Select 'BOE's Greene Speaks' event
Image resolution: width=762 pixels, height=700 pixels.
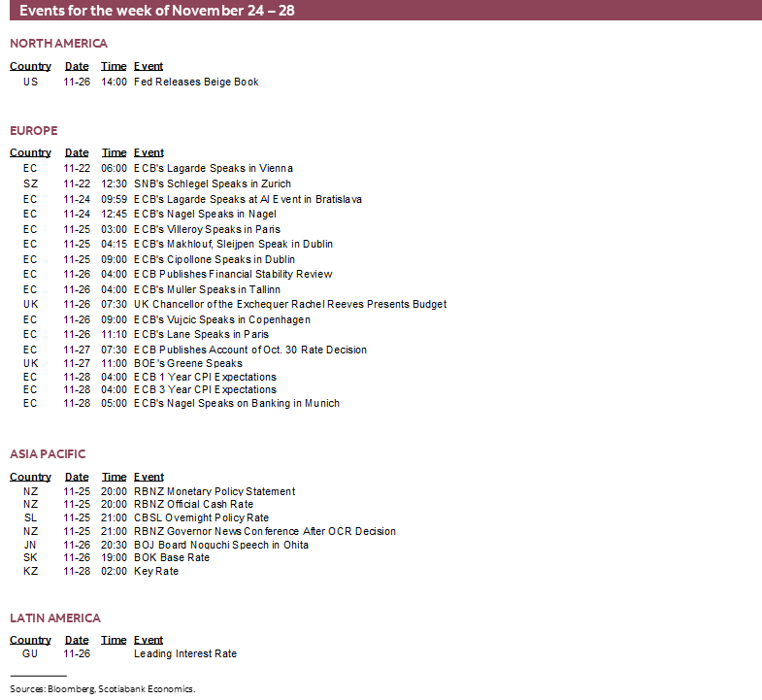point(188,363)
